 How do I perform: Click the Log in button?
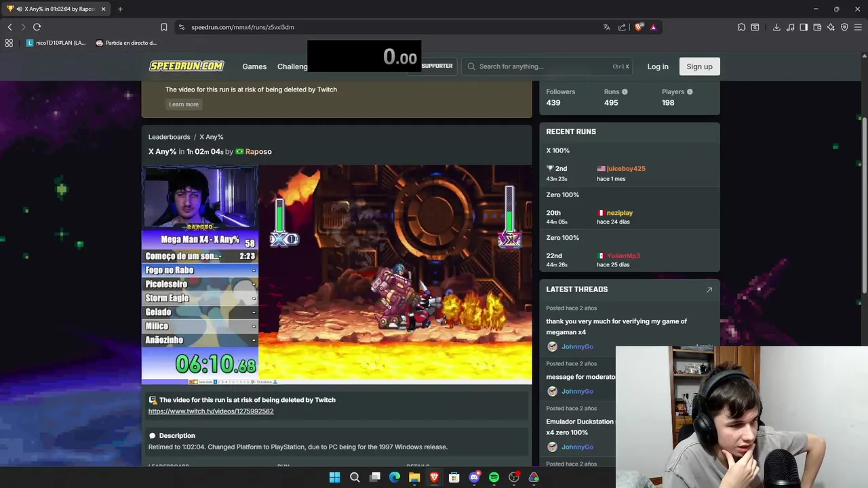click(658, 66)
